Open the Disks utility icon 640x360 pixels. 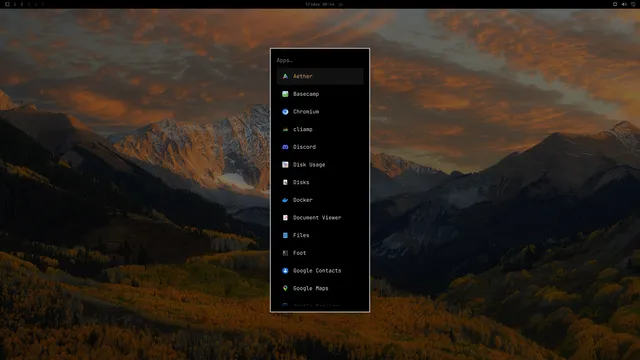tap(285, 182)
